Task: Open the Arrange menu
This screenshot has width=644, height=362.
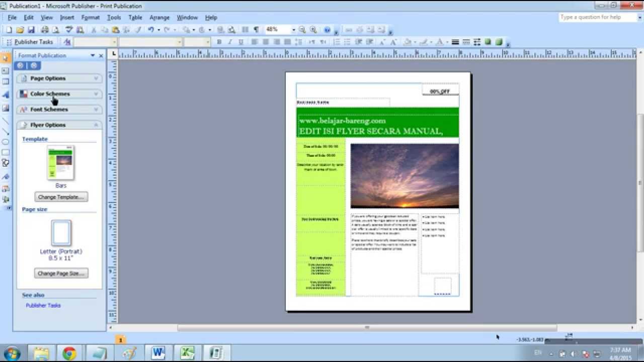Action: (159, 18)
